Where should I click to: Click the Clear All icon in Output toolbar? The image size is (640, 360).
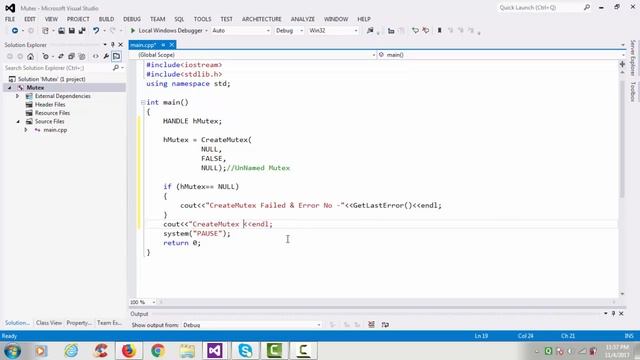click(371, 325)
